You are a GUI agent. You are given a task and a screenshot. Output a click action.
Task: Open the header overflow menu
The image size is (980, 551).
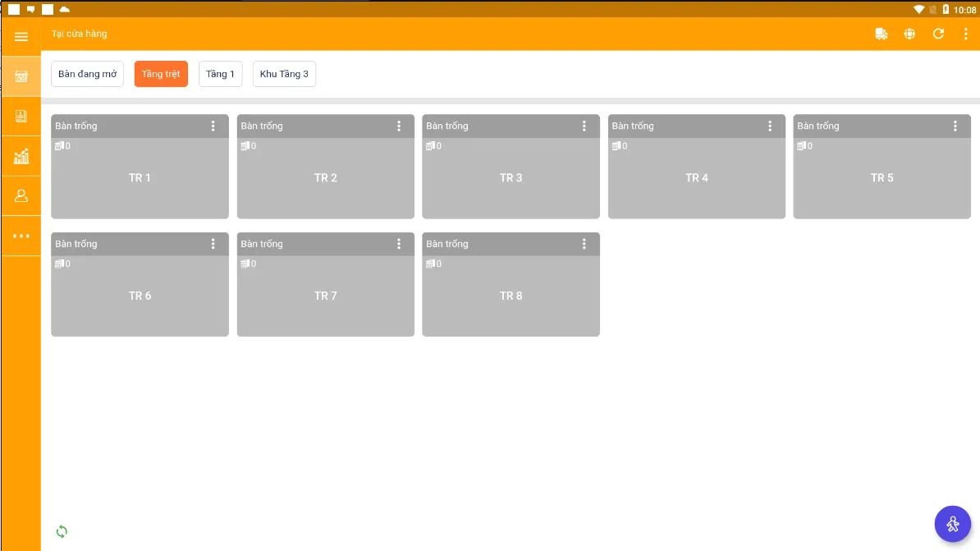pyautogui.click(x=965, y=34)
